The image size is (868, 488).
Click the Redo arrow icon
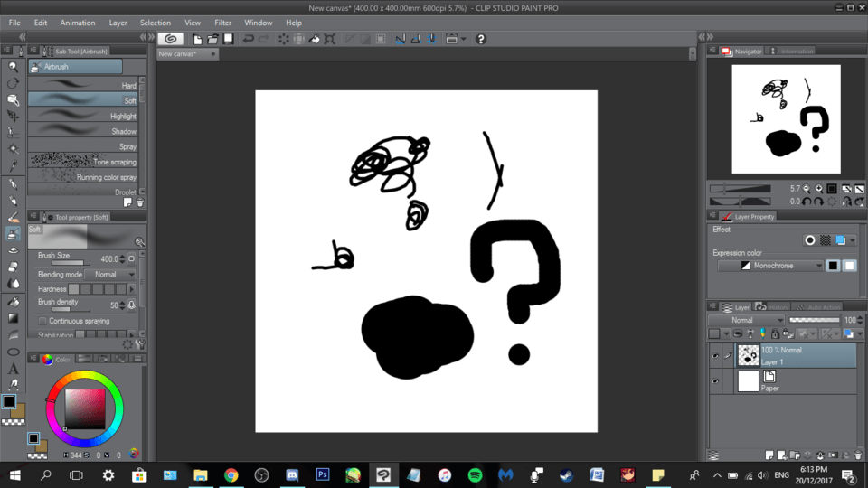263,39
